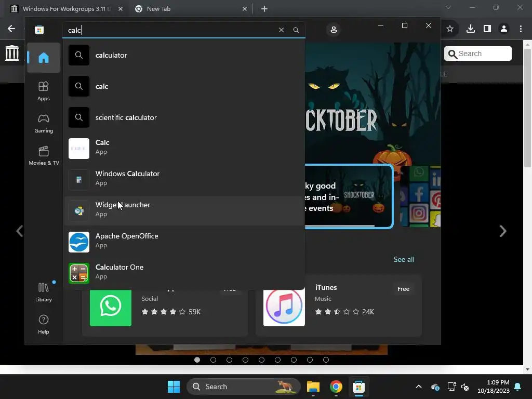Click the Internet Archive logo

(12, 54)
